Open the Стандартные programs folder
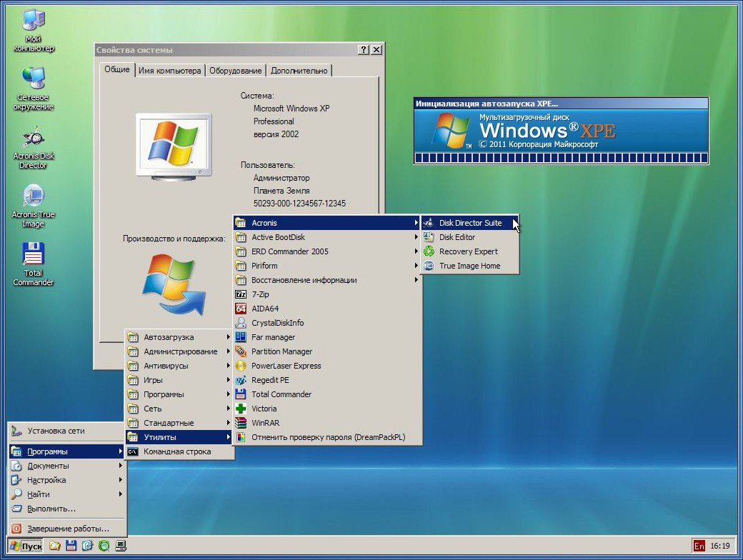743x560 pixels. coord(179,423)
